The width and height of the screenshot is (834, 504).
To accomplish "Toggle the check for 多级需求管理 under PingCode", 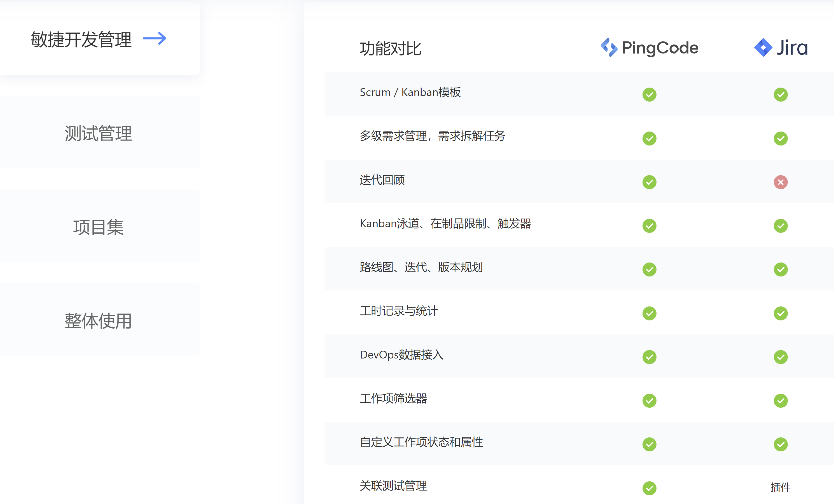I will (x=649, y=138).
